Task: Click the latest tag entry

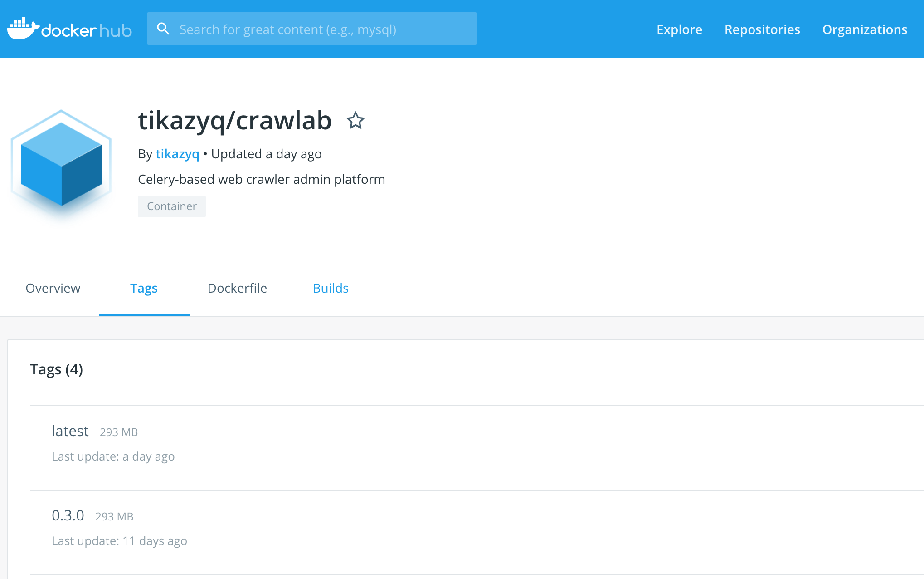Action: (x=70, y=431)
